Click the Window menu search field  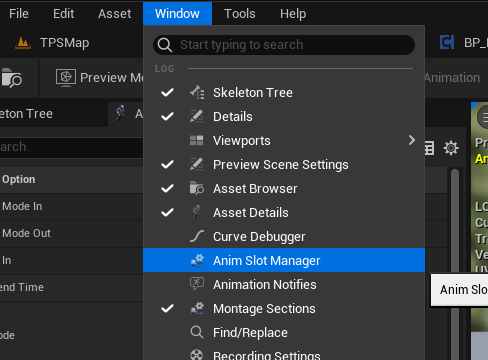284,45
